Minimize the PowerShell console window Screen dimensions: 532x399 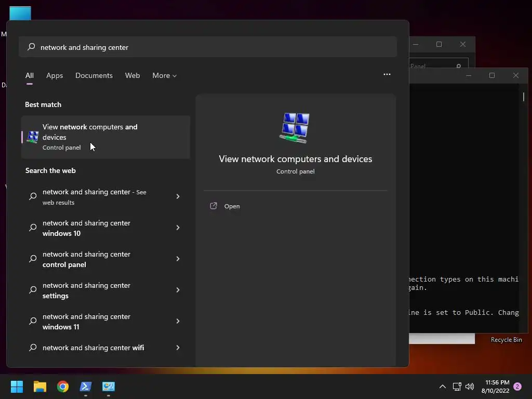(x=469, y=75)
